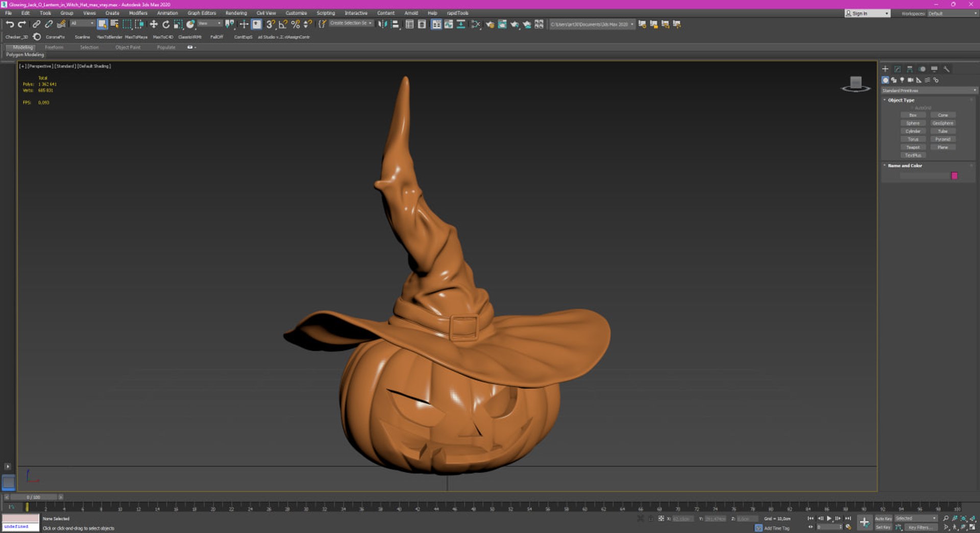
Task: Click the object name input field
Action: tap(924, 176)
